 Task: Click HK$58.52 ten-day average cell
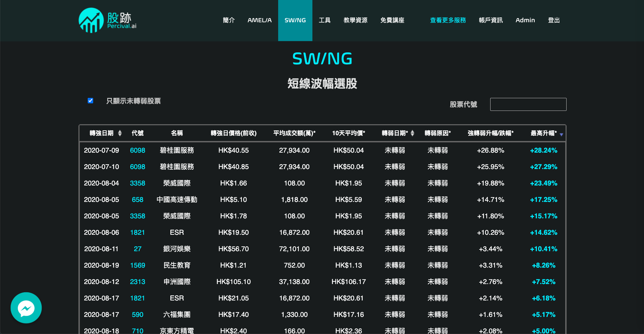349,249
